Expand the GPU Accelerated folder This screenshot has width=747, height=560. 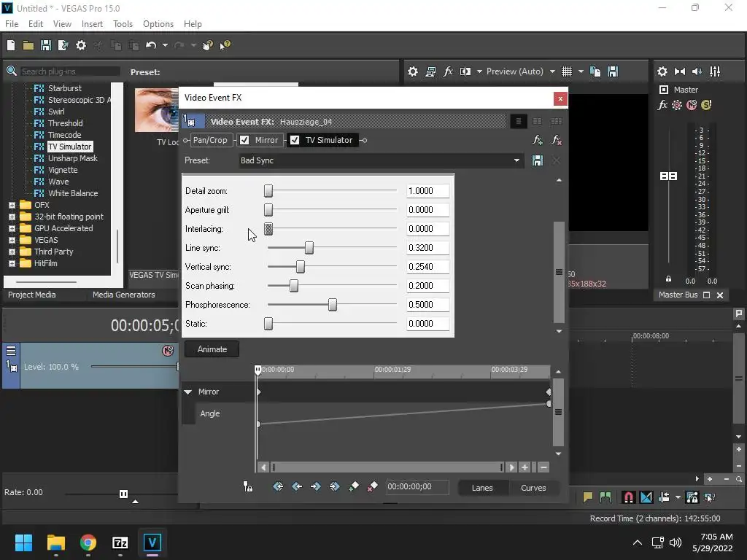[12, 228]
